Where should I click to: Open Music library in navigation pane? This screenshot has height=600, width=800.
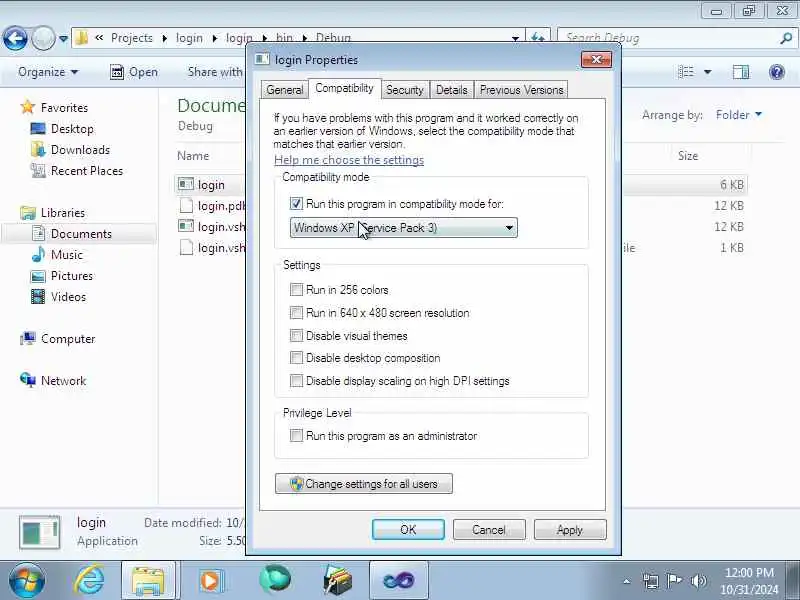(x=57, y=255)
